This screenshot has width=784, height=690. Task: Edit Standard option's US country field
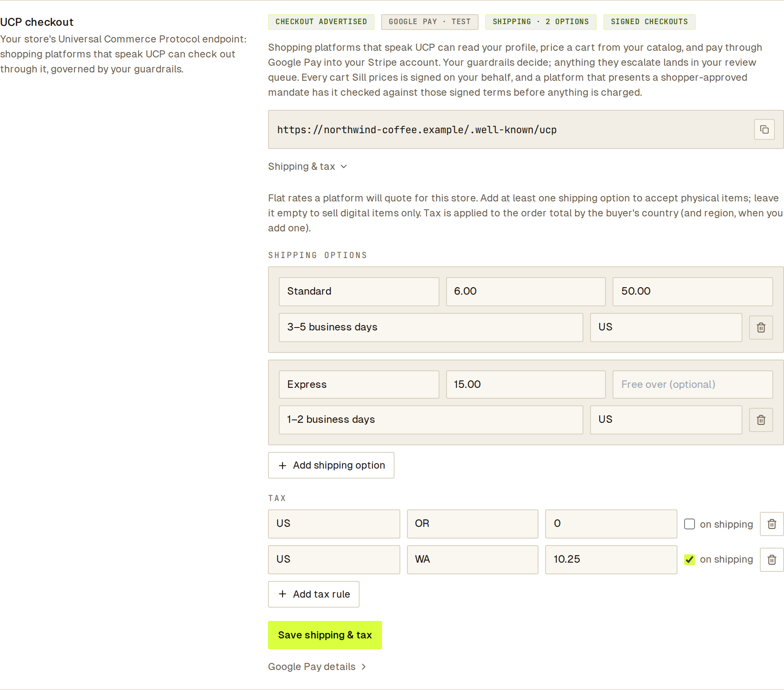pyautogui.click(x=666, y=327)
